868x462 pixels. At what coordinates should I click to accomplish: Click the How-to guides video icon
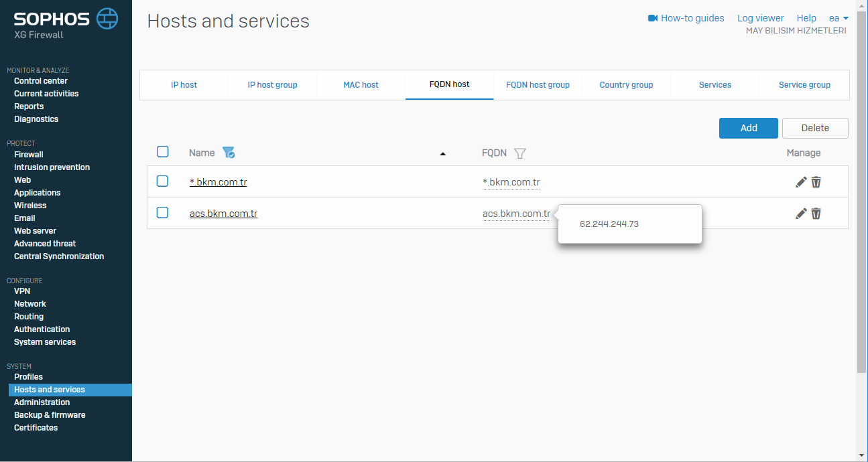653,18
